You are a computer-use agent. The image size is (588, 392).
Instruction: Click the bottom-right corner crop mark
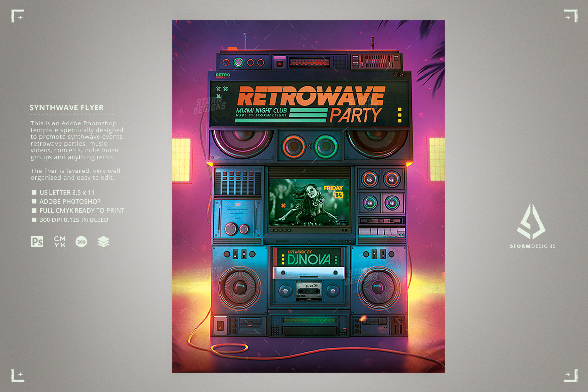point(570,376)
